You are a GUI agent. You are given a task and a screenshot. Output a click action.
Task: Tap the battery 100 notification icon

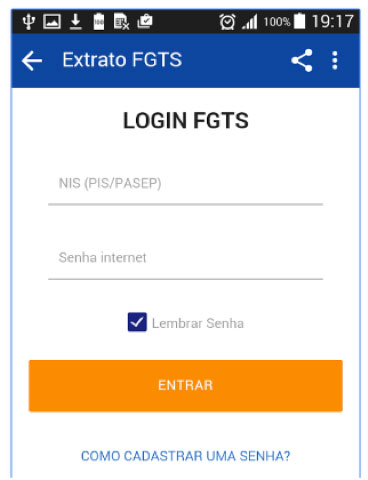pyautogui.click(x=99, y=22)
